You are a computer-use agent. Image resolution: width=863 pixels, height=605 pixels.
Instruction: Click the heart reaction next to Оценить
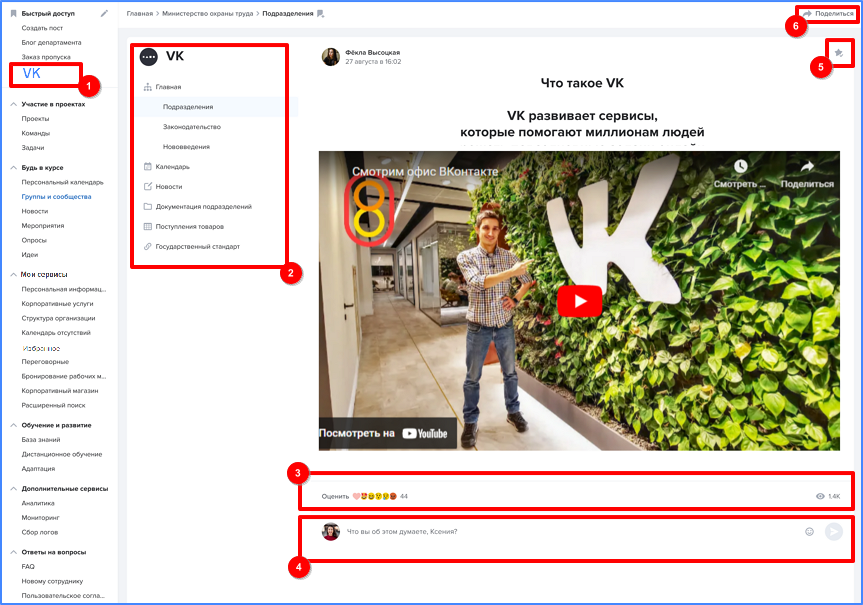click(x=356, y=496)
